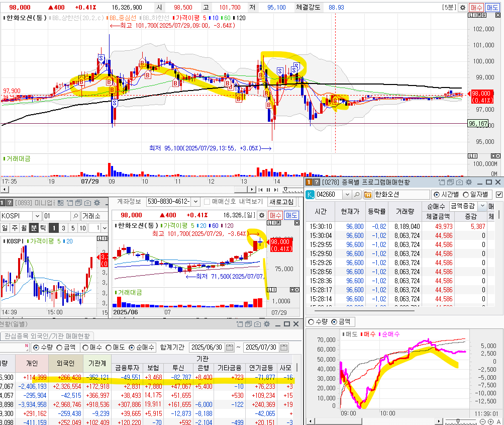Click pin-window icon in 미니업종 window
This screenshot has width=504, height=425.
point(70,203)
